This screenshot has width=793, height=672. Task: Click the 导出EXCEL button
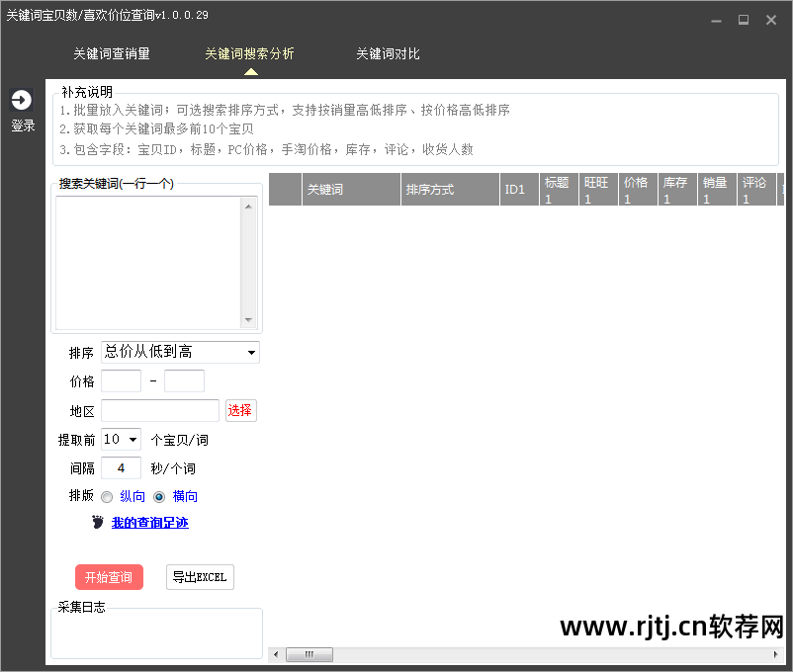pos(200,577)
